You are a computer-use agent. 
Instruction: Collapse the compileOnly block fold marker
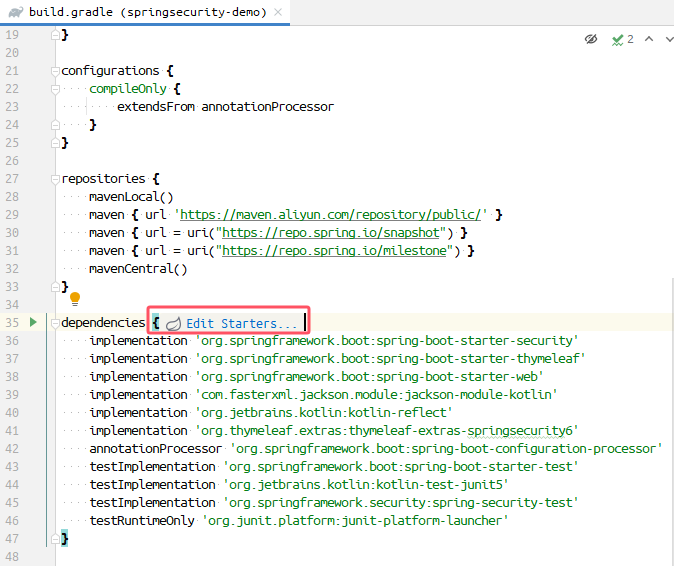pyautogui.click(x=55, y=89)
